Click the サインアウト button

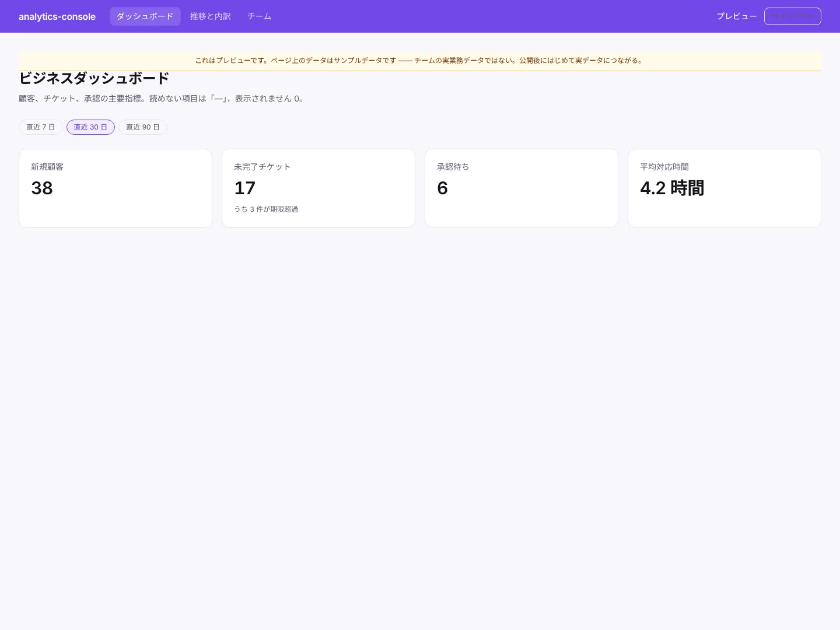(792, 16)
